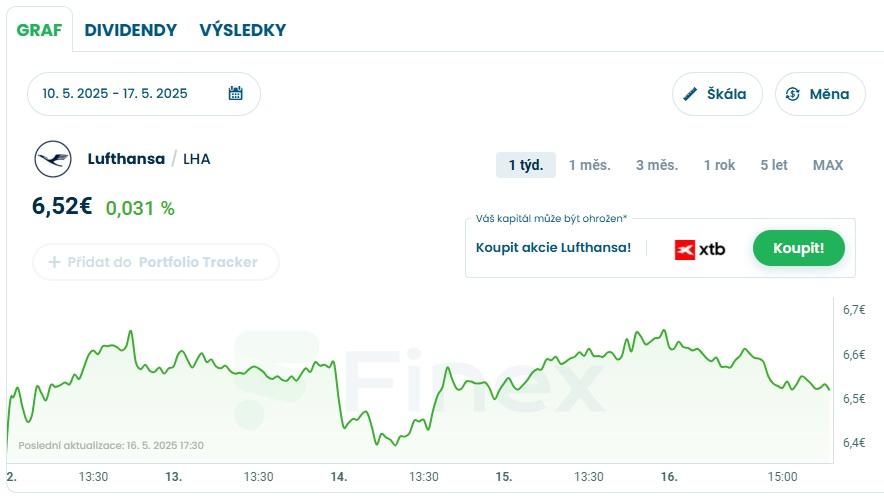
Task: Click the Lufthansa crane logo
Action: point(53,159)
